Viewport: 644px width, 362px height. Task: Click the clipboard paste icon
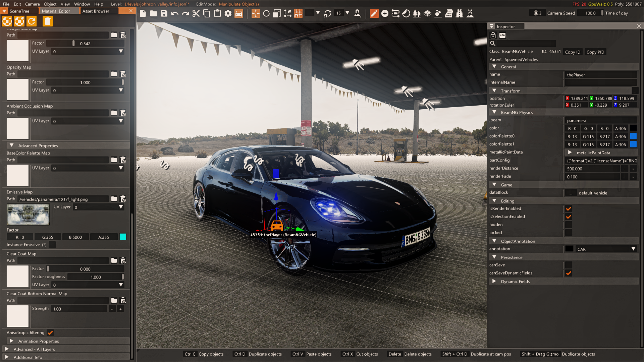[x=217, y=13]
